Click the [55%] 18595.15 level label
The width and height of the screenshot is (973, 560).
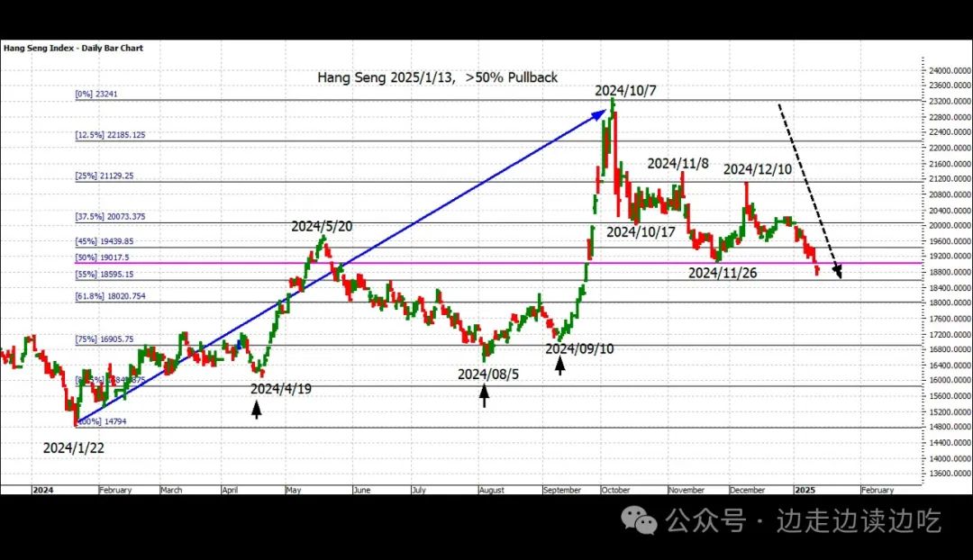(x=105, y=274)
